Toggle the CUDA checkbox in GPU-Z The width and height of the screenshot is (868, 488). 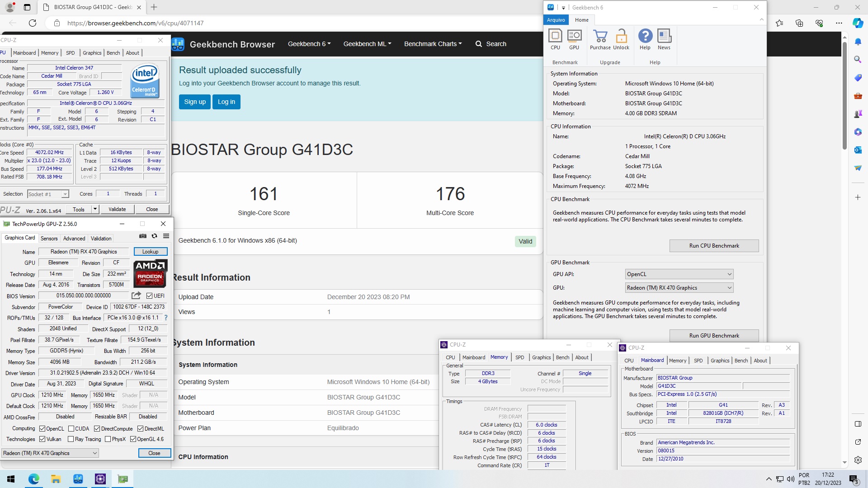[71, 429]
